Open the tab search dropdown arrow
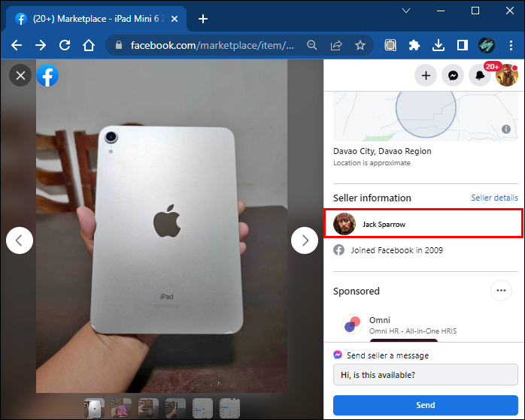This screenshot has height=420, width=525. (x=406, y=11)
